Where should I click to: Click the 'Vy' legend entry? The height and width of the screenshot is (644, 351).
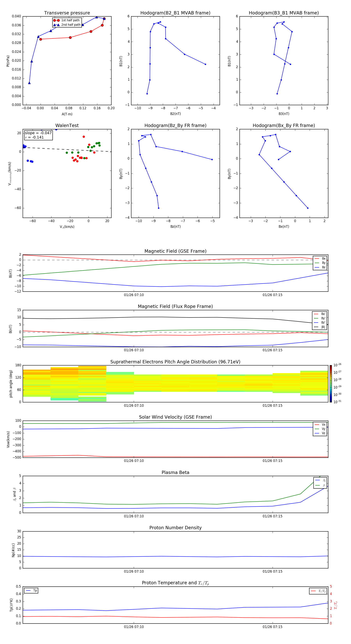tap(320, 429)
